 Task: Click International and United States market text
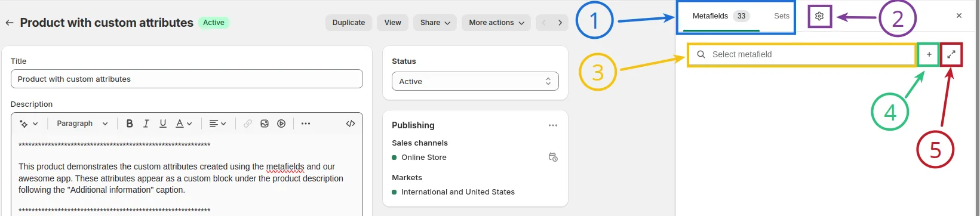click(458, 192)
